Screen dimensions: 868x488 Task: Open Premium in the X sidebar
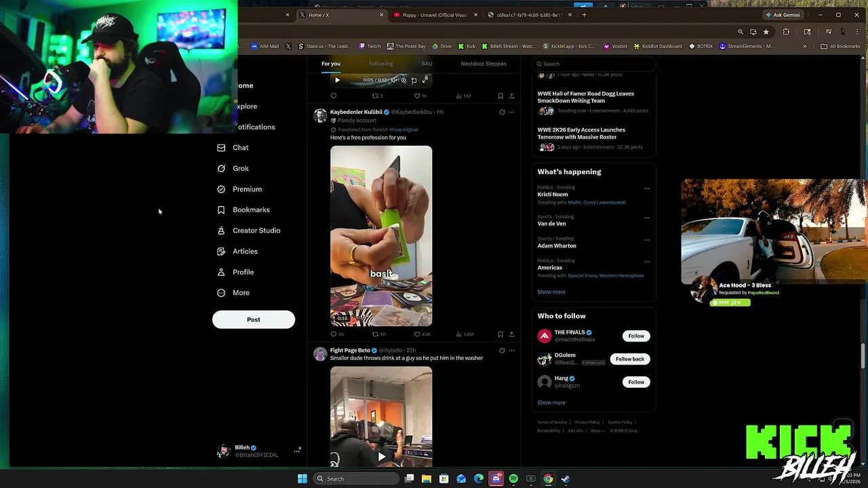(239, 189)
